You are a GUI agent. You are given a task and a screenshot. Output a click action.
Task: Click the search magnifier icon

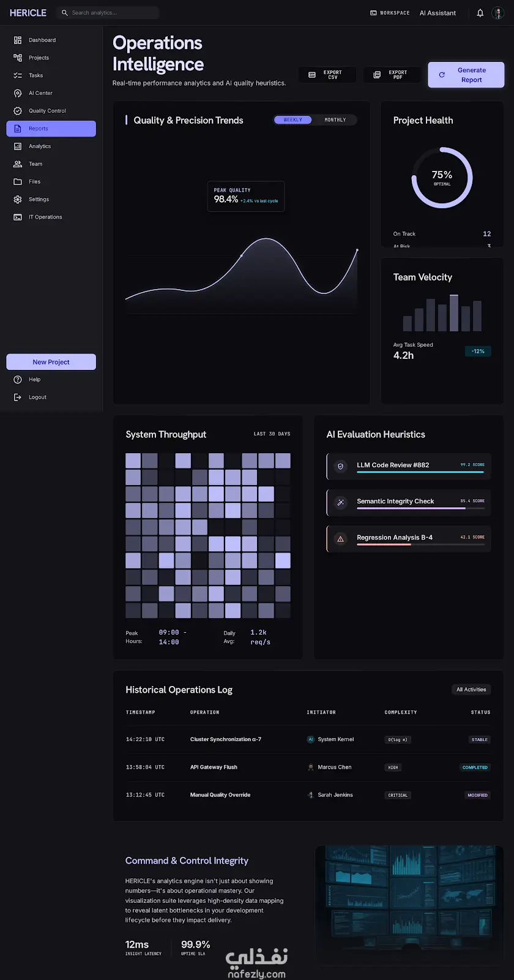pyautogui.click(x=65, y=13)
